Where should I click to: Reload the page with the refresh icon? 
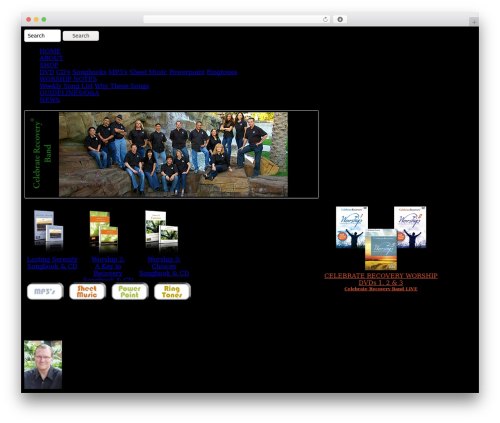pos(325,19)
